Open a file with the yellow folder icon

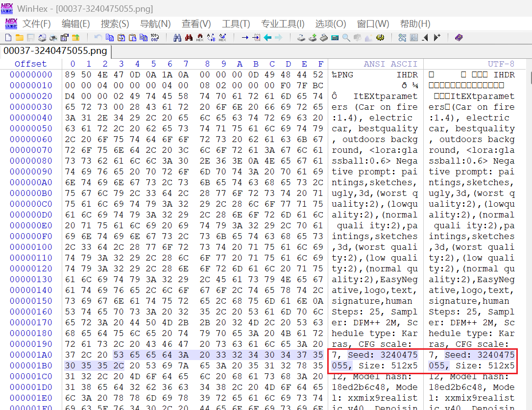pyautogui.click(x=19, y=38)
